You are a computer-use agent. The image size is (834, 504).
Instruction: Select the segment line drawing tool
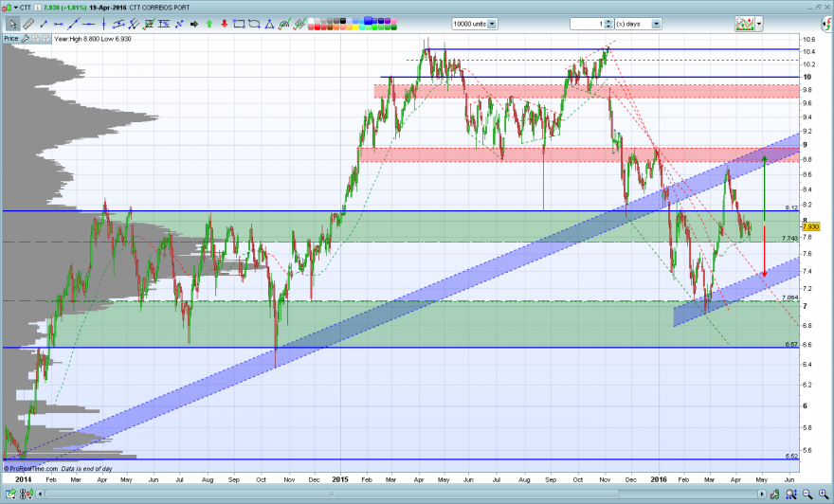click(44, 24)
